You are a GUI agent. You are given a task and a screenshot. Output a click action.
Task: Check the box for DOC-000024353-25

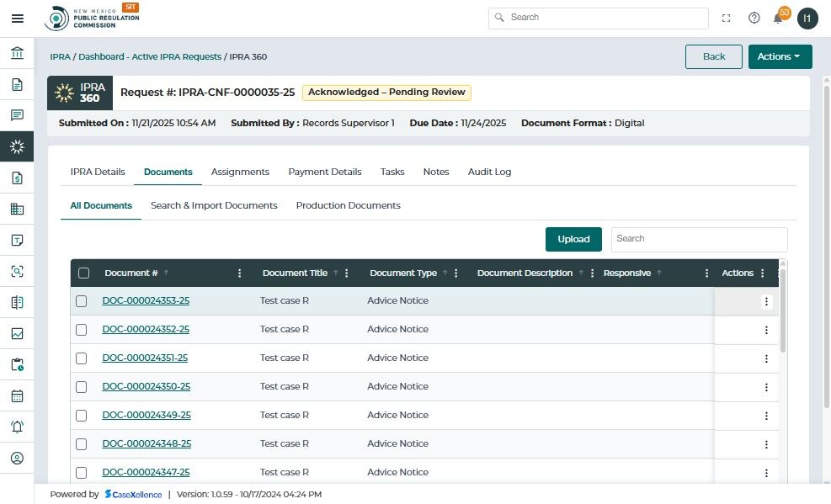point(82,301)
